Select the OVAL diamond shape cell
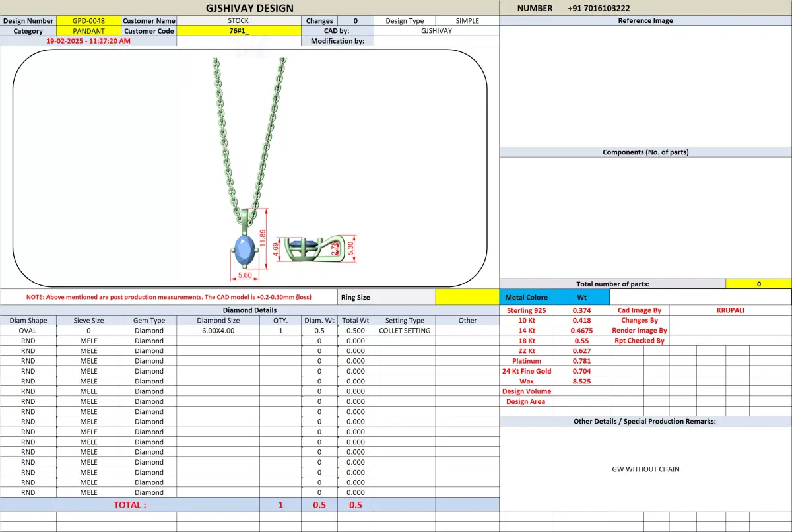This screenshot has height=532, width=792. 28,331
